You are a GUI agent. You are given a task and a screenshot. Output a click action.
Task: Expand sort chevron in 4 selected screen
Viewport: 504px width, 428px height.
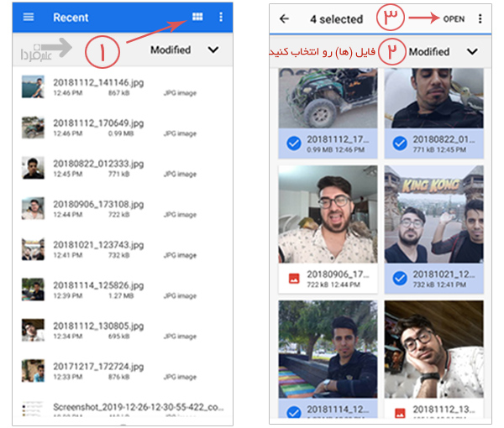tap(472, 52)
